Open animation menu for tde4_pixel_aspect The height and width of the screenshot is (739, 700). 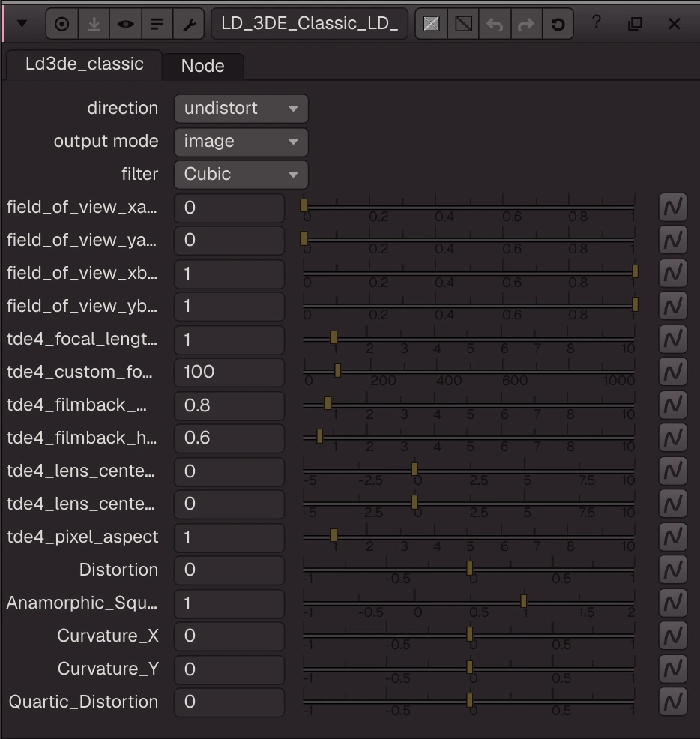(x=673, y=537)
